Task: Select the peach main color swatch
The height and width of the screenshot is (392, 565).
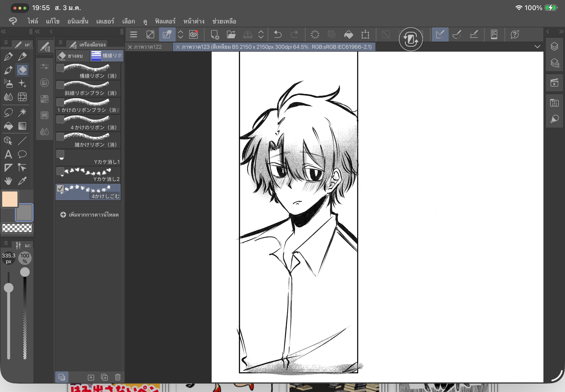Action: click(10, 199)
